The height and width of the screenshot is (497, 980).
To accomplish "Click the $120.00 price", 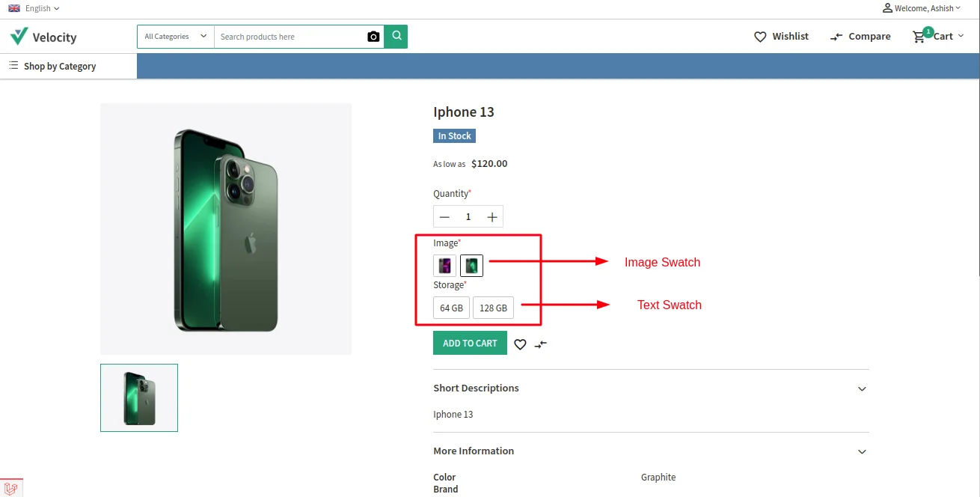I will coord(489,164).
